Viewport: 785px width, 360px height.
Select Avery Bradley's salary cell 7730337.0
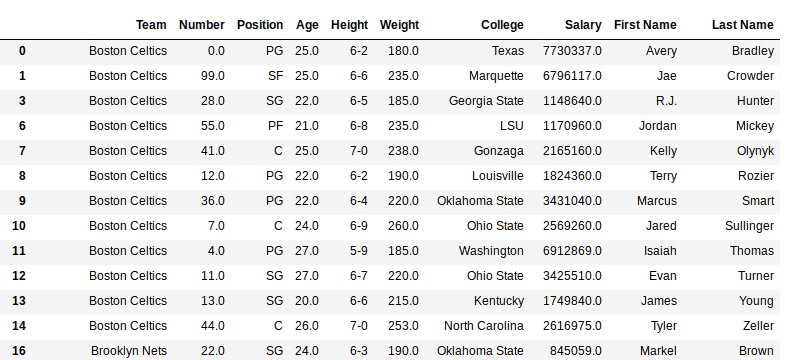pos(572,51)
